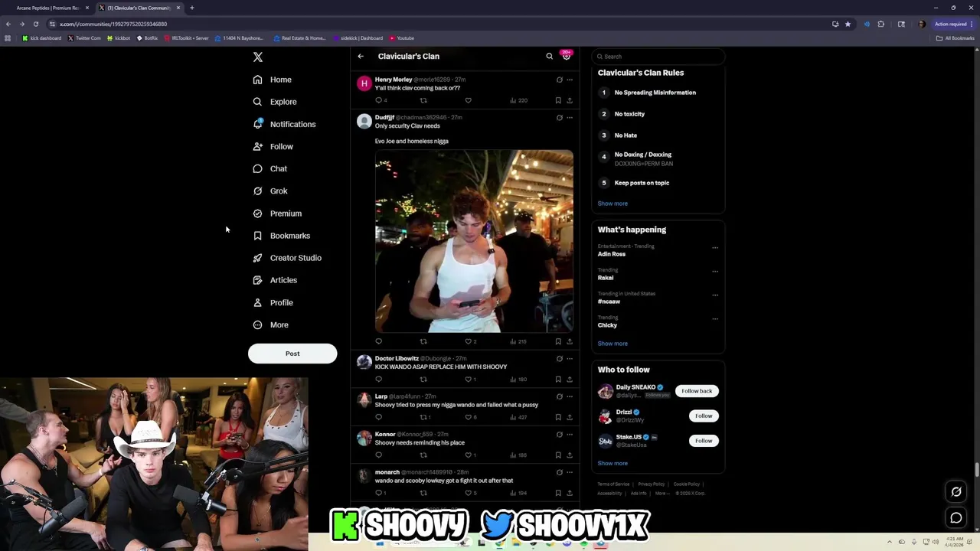Click the X logo icon

point(258,57)
